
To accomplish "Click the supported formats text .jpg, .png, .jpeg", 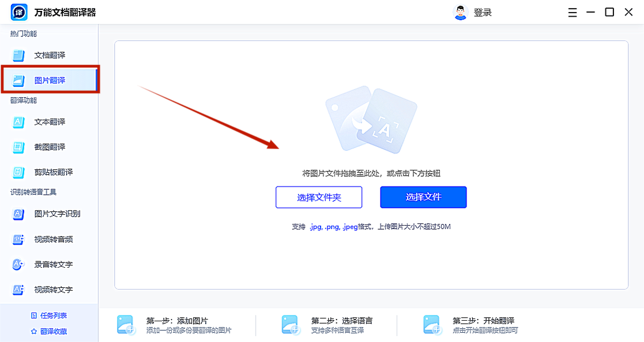I will [x=333, y=227].
